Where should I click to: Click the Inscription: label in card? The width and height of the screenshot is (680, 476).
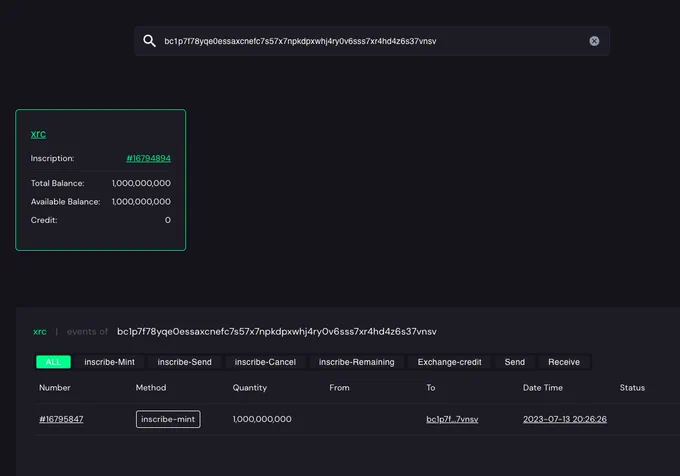(52, 158)
